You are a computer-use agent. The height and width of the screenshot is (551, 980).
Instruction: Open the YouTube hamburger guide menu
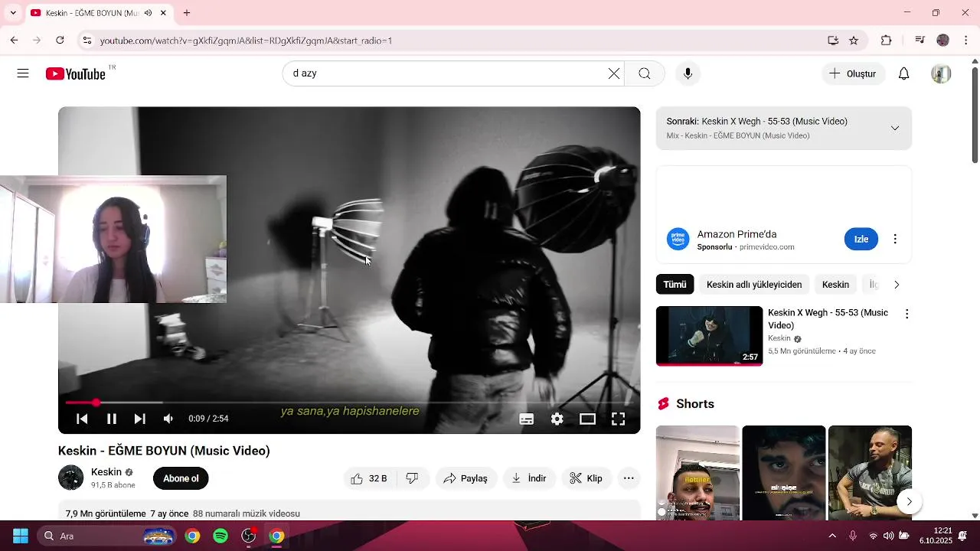point(23,73)
